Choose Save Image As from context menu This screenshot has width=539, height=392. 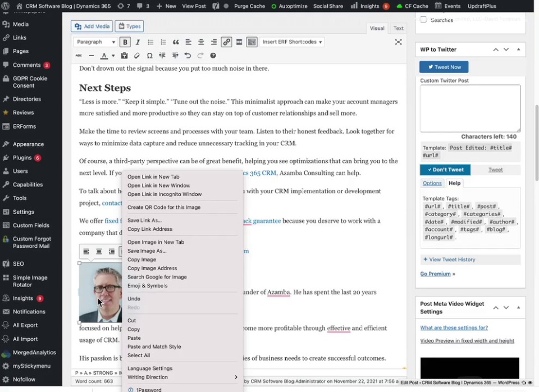point(147,250)
